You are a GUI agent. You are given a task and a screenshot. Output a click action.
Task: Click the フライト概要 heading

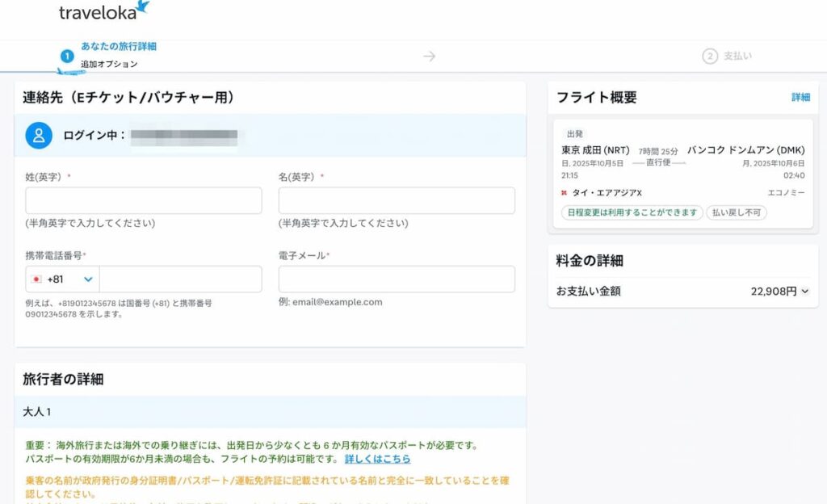(597, 97)
